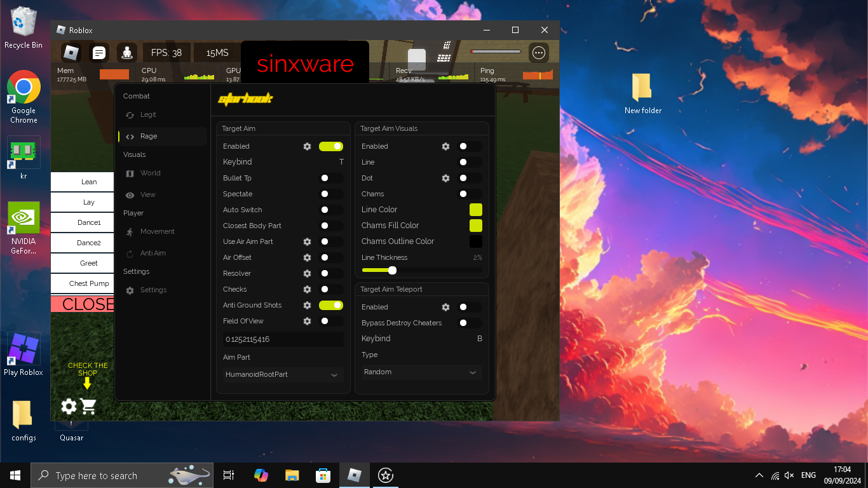Enable the Chams toggle
Screen dimensions: 868x488
point(470,194)
